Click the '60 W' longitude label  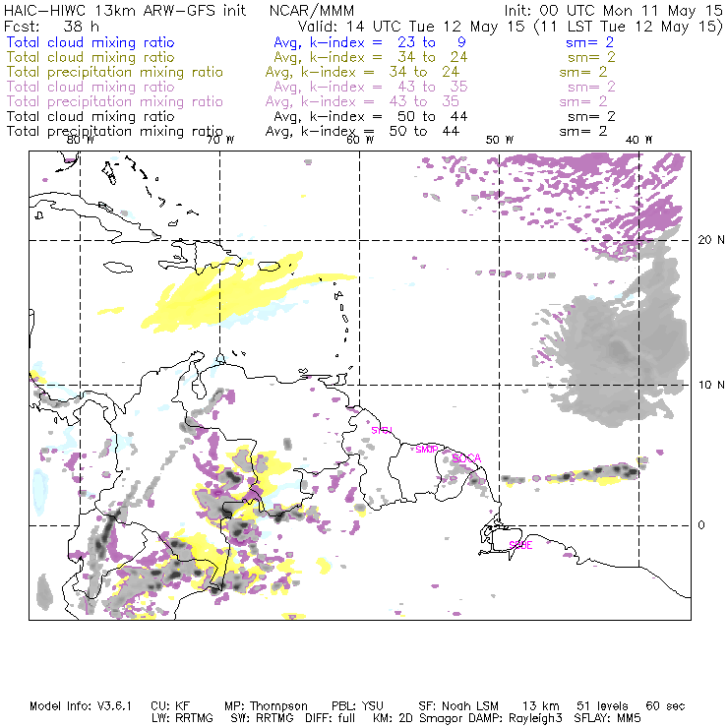(x=360, y=140)
